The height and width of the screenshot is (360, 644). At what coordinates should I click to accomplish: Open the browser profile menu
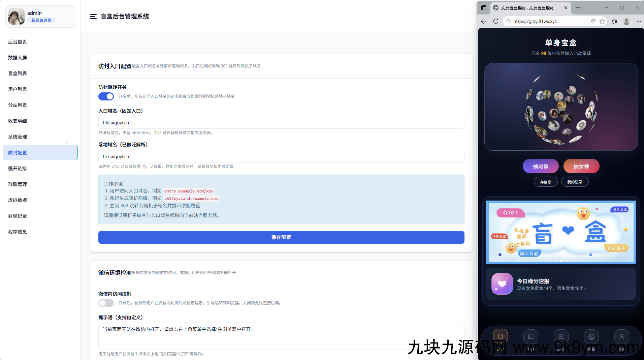pyautogui.click(x=626, y=21)
